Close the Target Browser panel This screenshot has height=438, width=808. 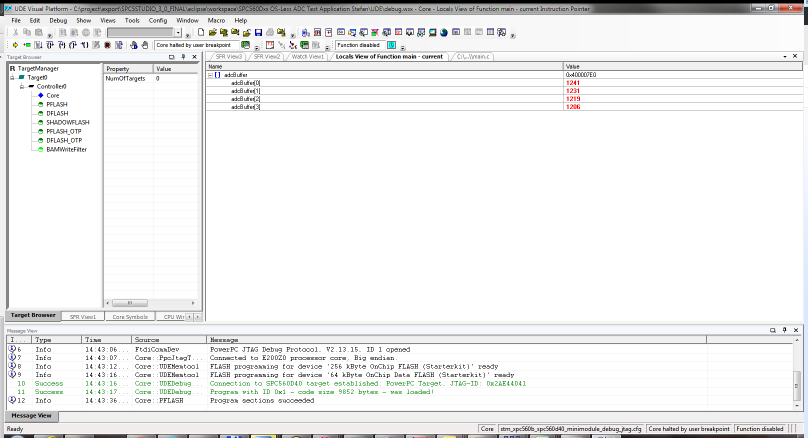pyautogui.click(x=194, y=57)
